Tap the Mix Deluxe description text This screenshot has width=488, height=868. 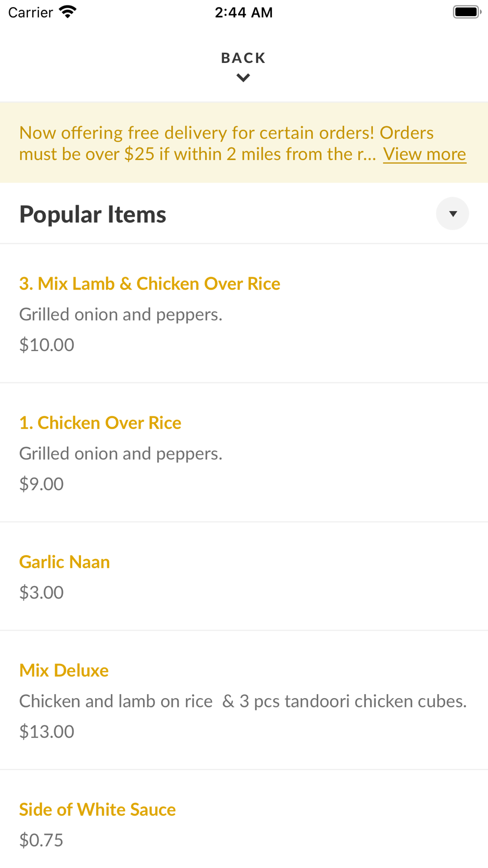tap(243, 701)
